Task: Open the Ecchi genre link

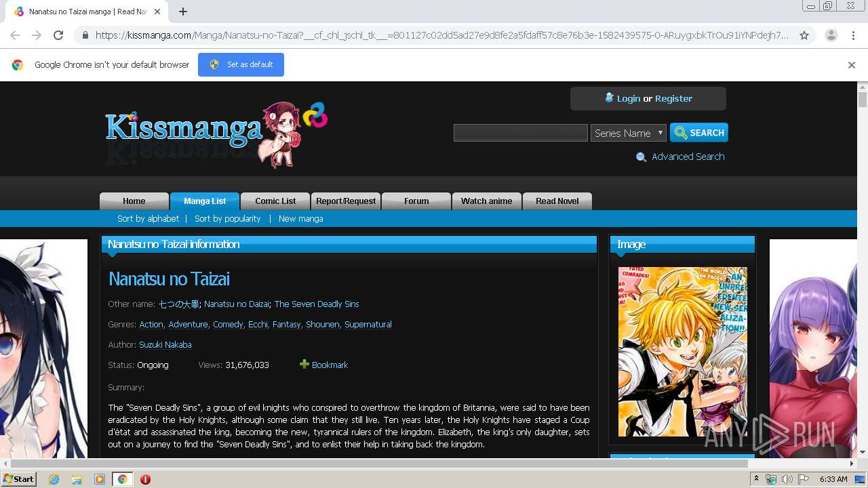Action: click(258, 324)
